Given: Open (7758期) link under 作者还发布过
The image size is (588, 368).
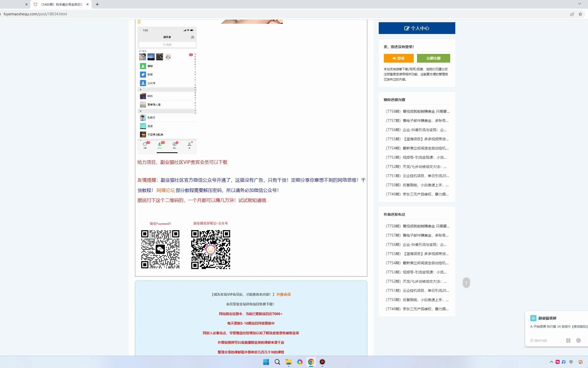Looking at the screenshot, I should click(418, 226).
